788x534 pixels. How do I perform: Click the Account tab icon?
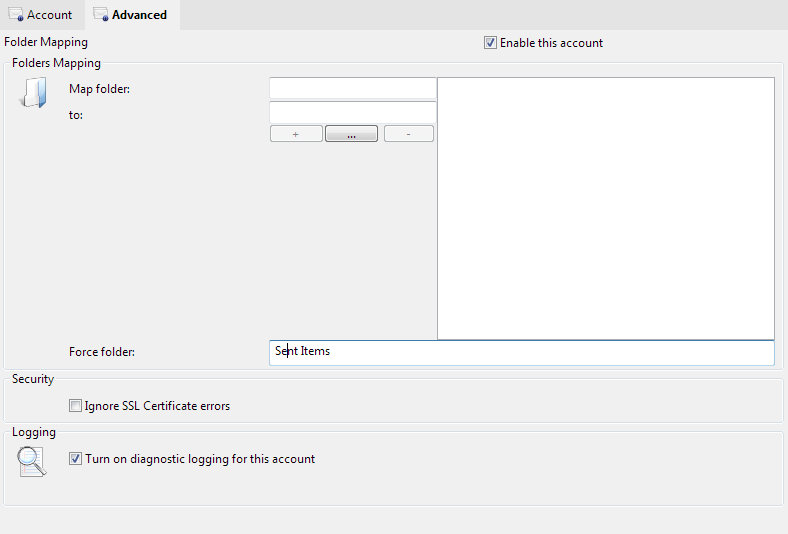click(16, 15)
